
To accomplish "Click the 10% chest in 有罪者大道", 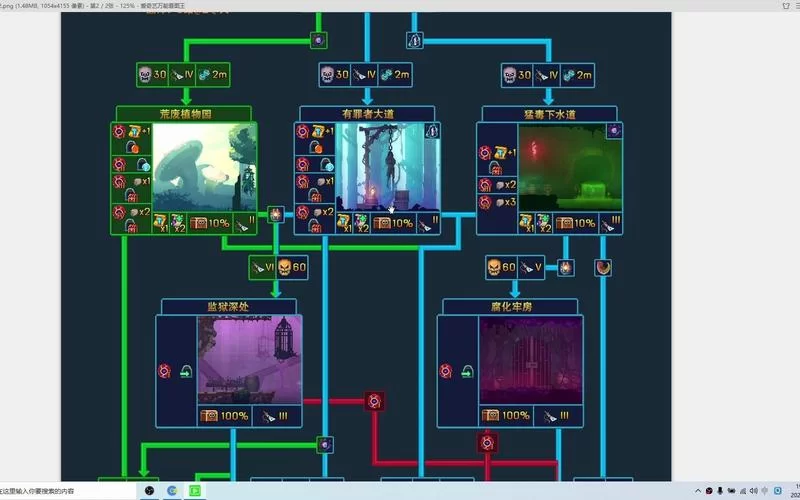I will (393, 223).
